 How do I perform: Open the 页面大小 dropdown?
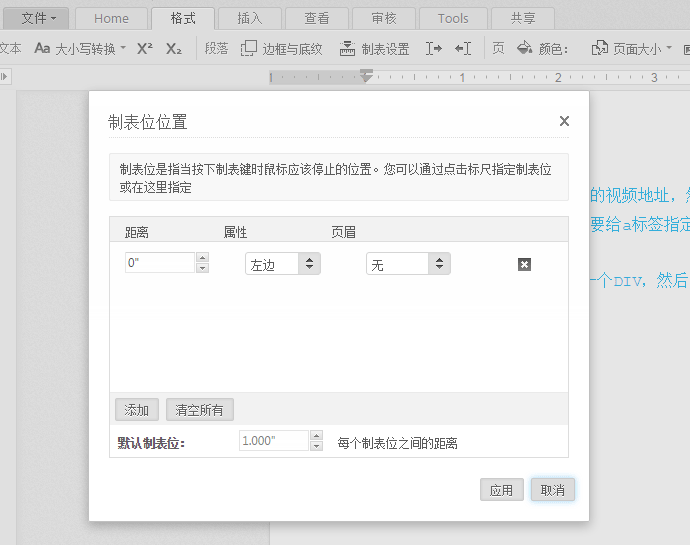pyautogui.click(x=632, y=48)
